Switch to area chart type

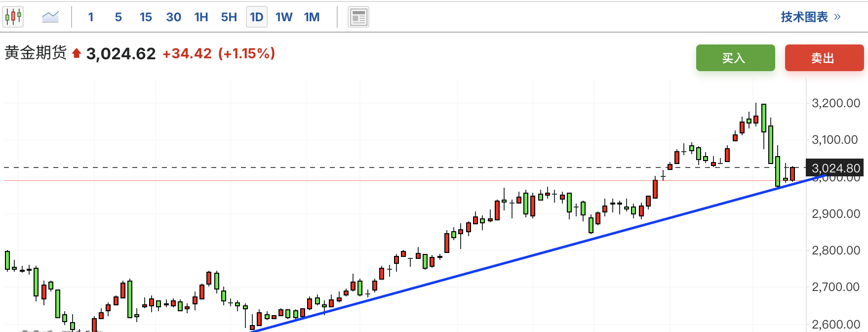50,17
